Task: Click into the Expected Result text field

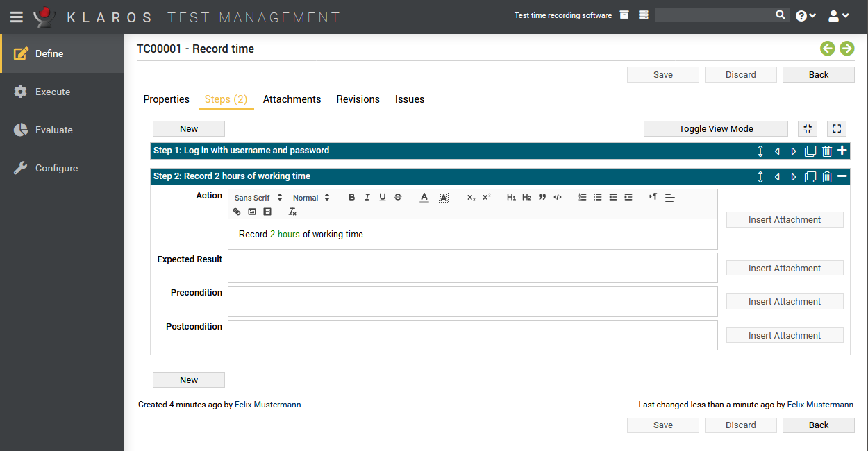Action: pyautogui.click(x=473, y=268)
